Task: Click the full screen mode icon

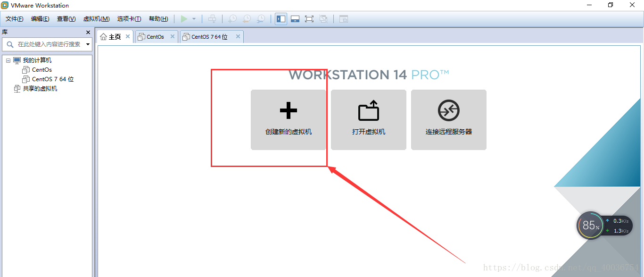Action: click(309, 19)
